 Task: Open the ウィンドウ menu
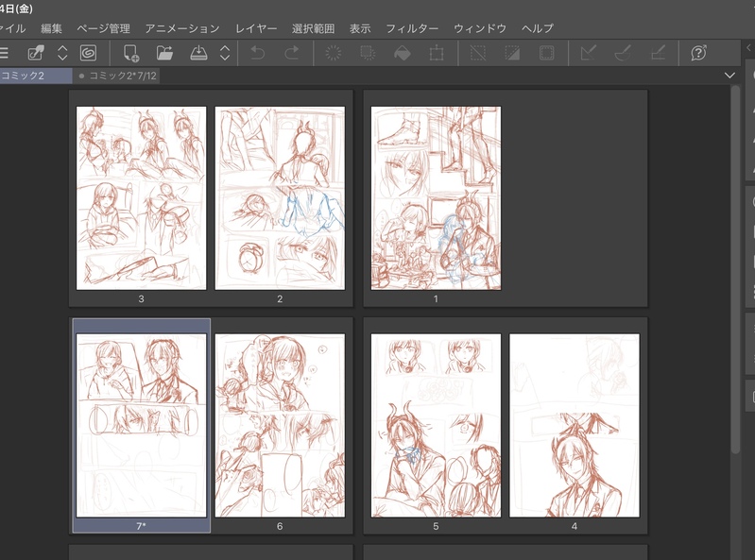coord(480,28)
